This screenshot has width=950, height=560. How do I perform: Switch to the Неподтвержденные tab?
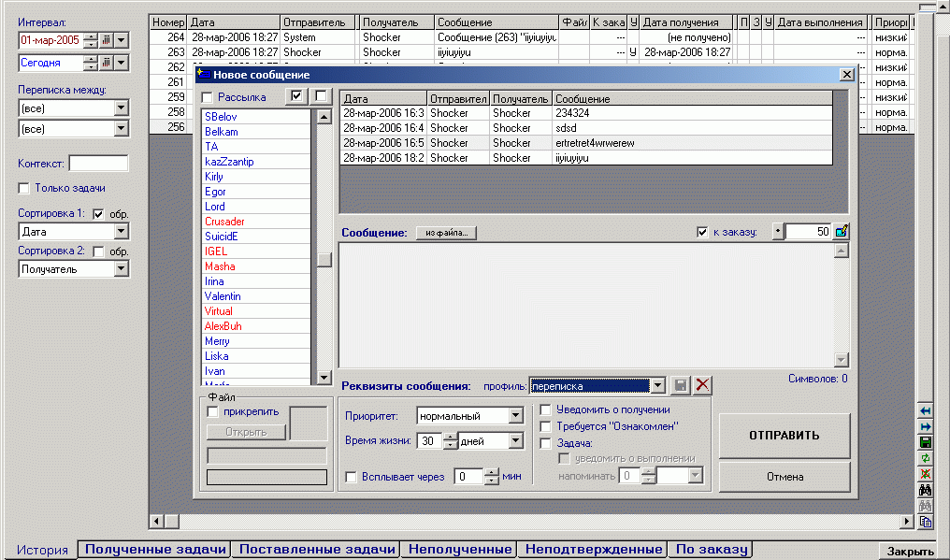(593, 549)
